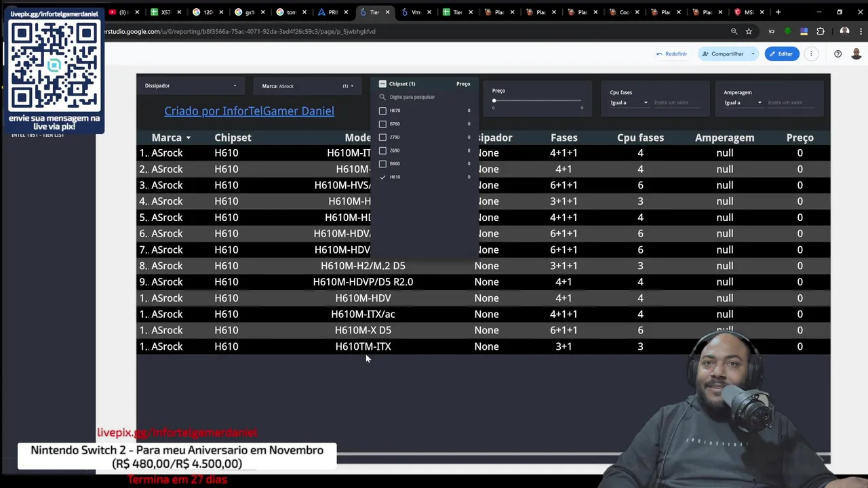Open the Chrome profile icon in toolbar
This screenshot has width=868, height=488.
(x=844, y=31)
